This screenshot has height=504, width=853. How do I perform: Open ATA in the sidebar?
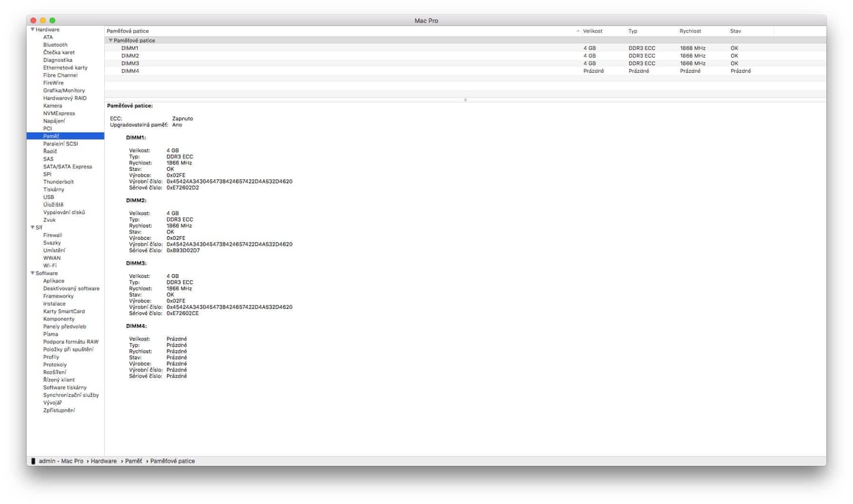coord(48,37)
